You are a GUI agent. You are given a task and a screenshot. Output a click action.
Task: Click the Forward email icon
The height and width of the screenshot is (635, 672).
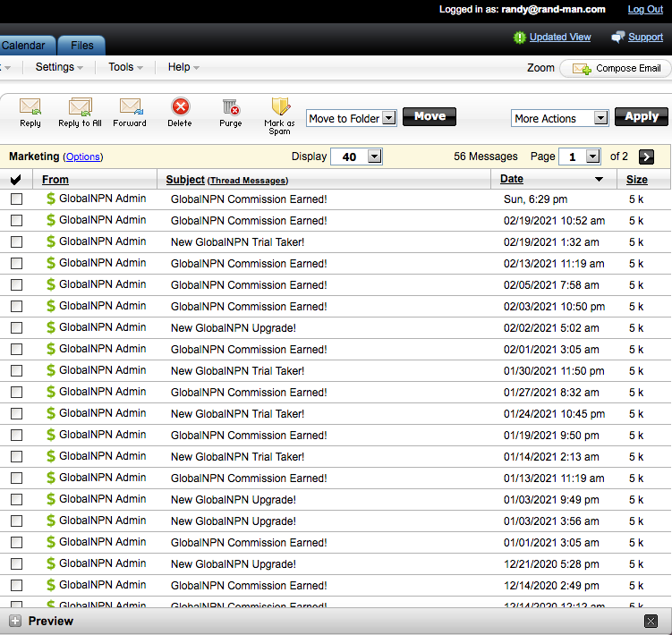[x=131, y=106]
